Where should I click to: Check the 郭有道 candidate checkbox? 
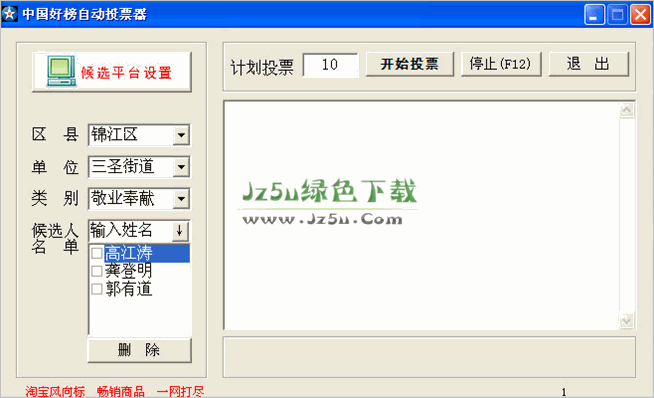(x=97, y=289)
